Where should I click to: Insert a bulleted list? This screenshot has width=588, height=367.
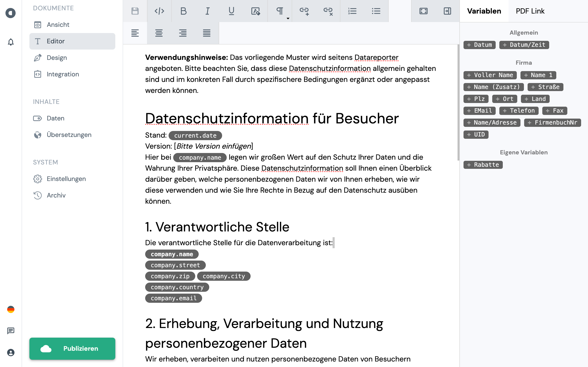coord(376,11)
